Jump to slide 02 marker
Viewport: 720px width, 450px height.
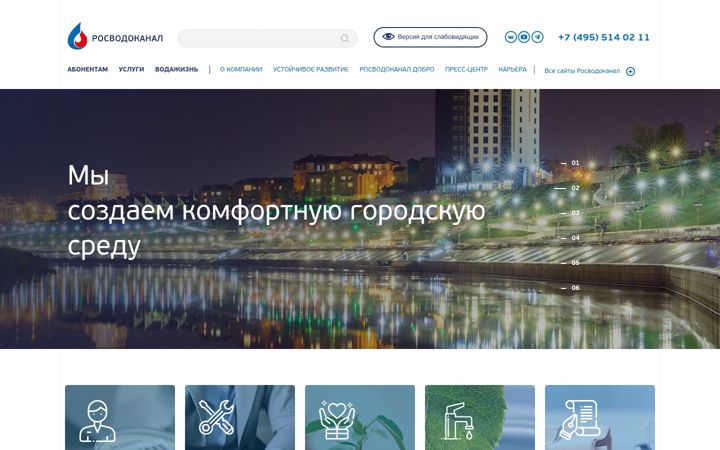pyautogui.click(x=567, y=188)
